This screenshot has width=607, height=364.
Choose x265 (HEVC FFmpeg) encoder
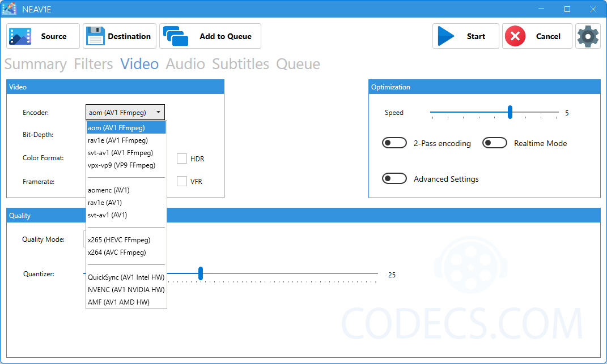point(126,240)
